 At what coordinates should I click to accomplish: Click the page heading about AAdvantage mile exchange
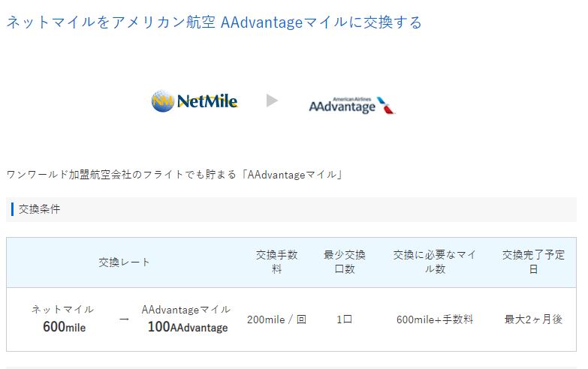(x=214, y=22)
